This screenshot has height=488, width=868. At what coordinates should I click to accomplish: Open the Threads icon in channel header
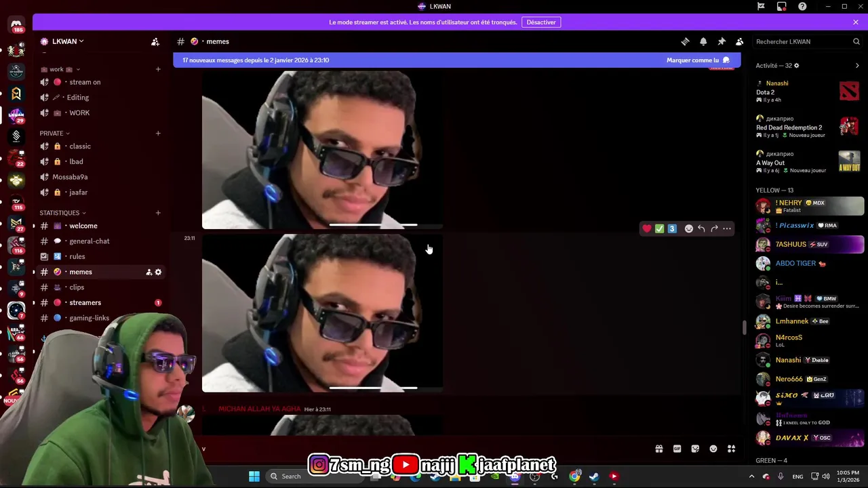[685, 41]
